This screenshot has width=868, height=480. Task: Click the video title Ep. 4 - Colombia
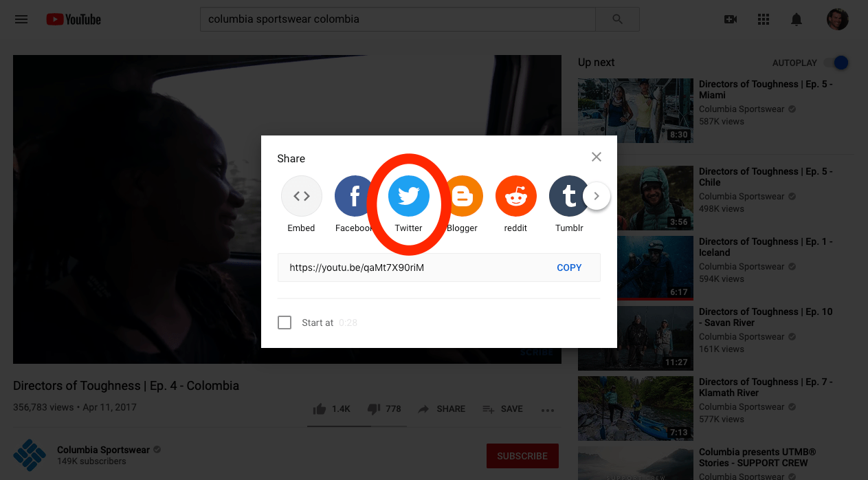coord(126,386)
